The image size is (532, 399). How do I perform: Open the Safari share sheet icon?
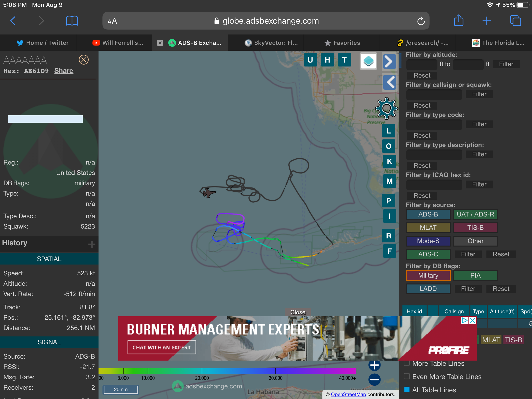click(x=459, y=20)
